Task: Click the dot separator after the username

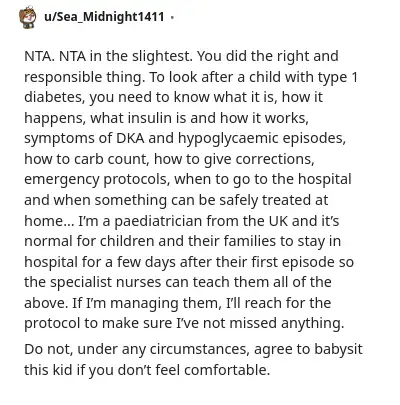Action: coord(172,17)
